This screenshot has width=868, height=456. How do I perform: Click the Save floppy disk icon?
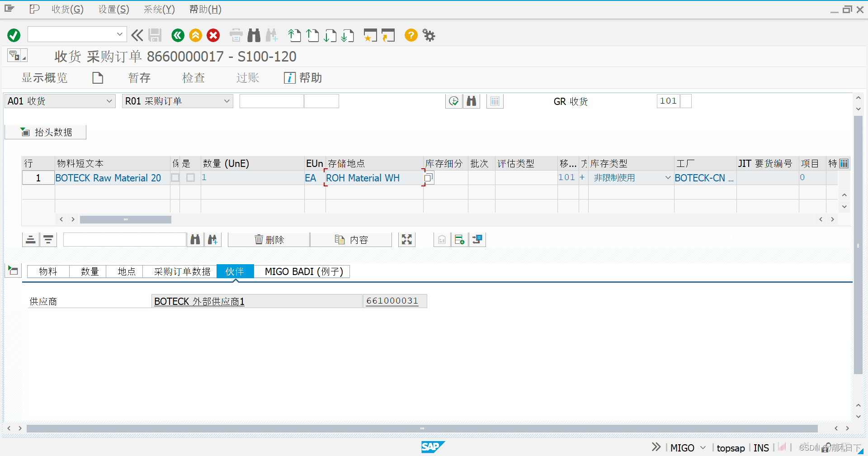pyautogui.click(x=155, y=35)
